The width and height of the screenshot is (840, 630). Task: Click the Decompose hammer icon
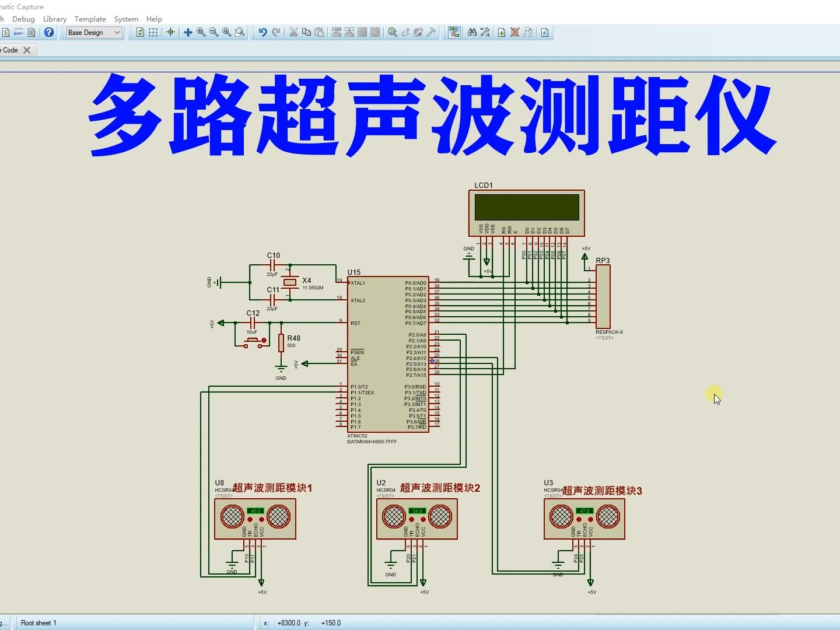[431, 33]
